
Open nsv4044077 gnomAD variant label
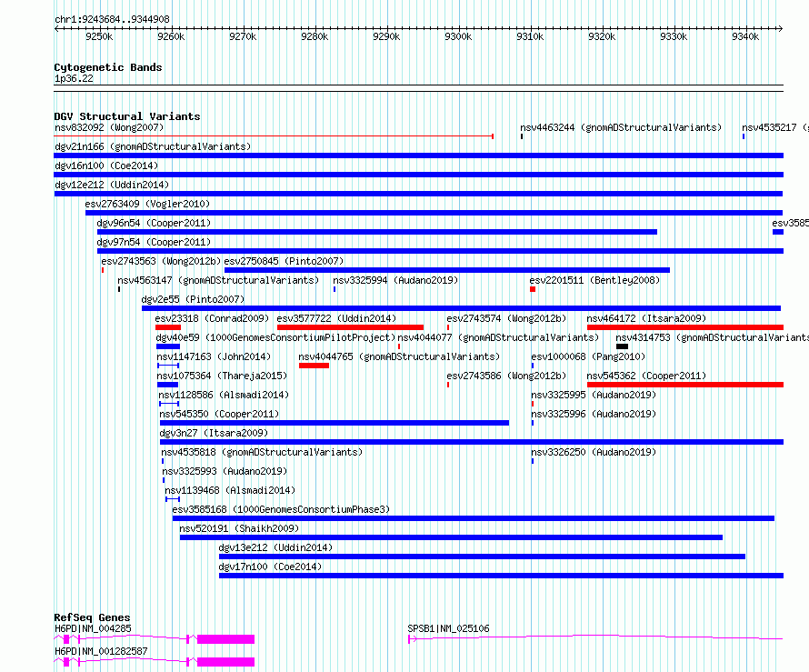[498, 337]
